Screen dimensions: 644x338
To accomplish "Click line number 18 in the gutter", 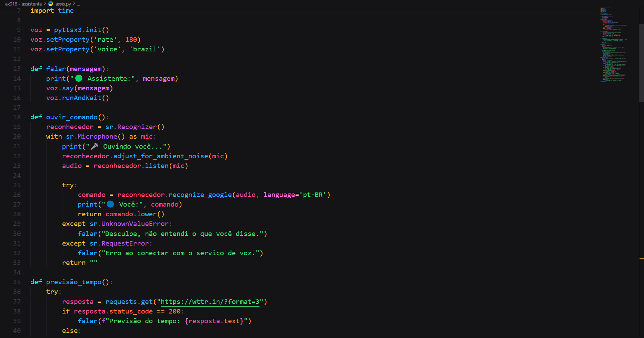I will 17,117.
